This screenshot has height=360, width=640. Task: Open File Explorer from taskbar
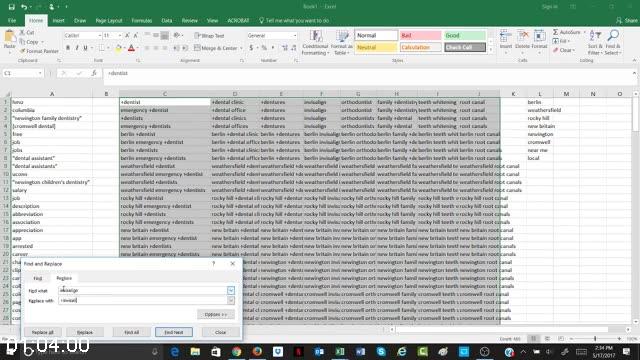195,351
